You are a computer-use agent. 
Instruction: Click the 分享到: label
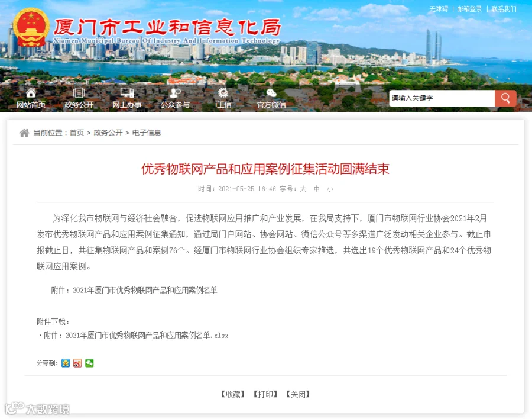pyautogui.click(x=47, y=363)
